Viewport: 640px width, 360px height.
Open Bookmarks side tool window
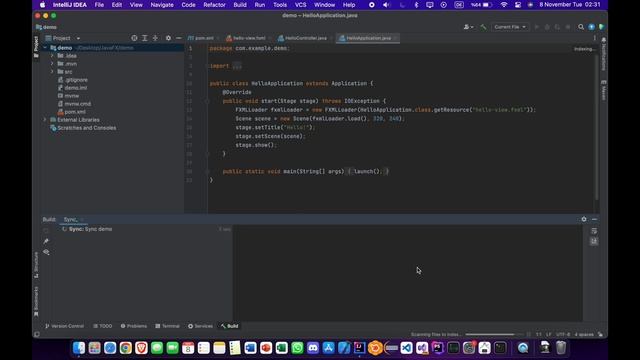36,301
